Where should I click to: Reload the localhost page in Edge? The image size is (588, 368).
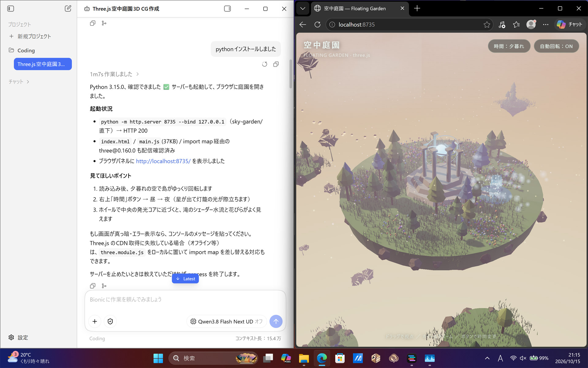(318, 25)
